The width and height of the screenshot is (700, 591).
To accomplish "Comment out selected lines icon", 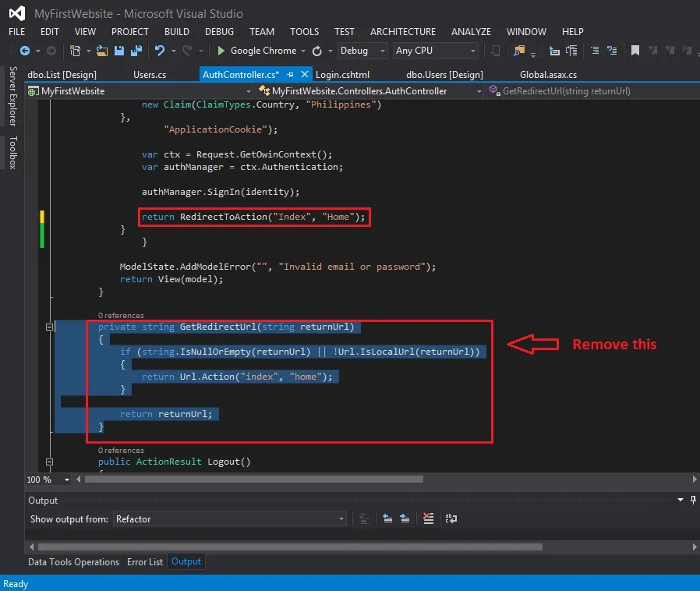I will point(595,51).
